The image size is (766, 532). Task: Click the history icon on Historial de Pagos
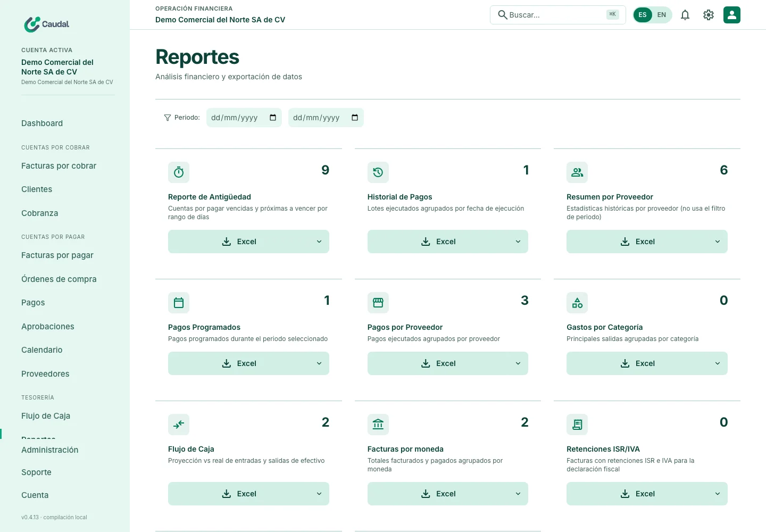[378, 172]
